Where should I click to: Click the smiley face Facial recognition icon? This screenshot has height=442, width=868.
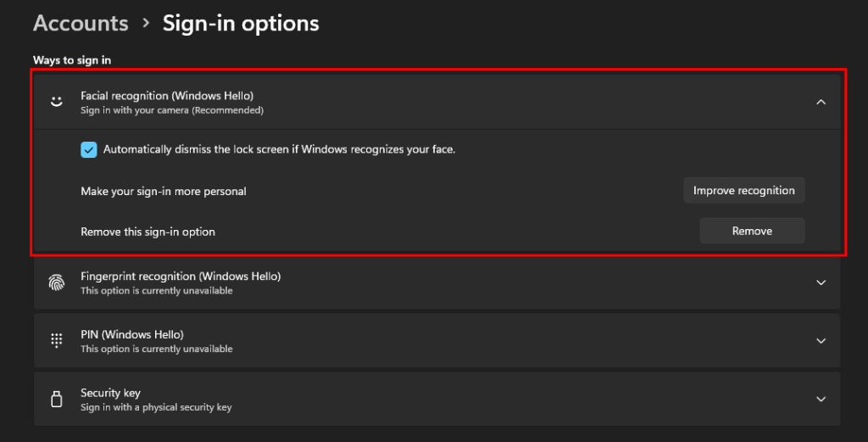pyautogui.click(x=57, y=102)
